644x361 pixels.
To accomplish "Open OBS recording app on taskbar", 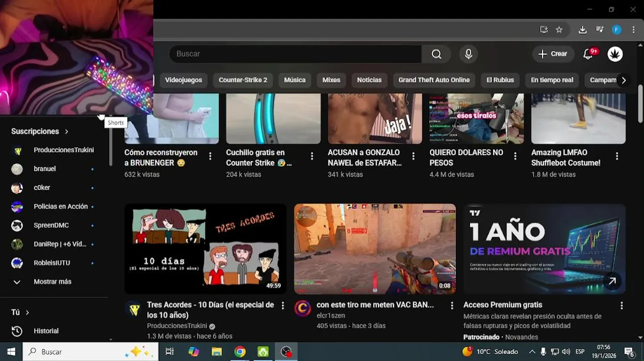I will coord(286,352).
